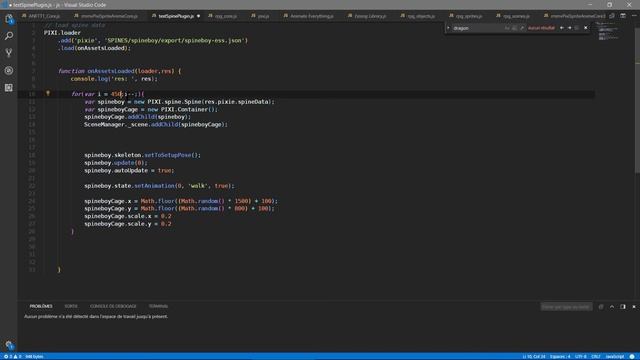
Task: Click the 'setAnimation' call on line 22
Action: point(154,186)
